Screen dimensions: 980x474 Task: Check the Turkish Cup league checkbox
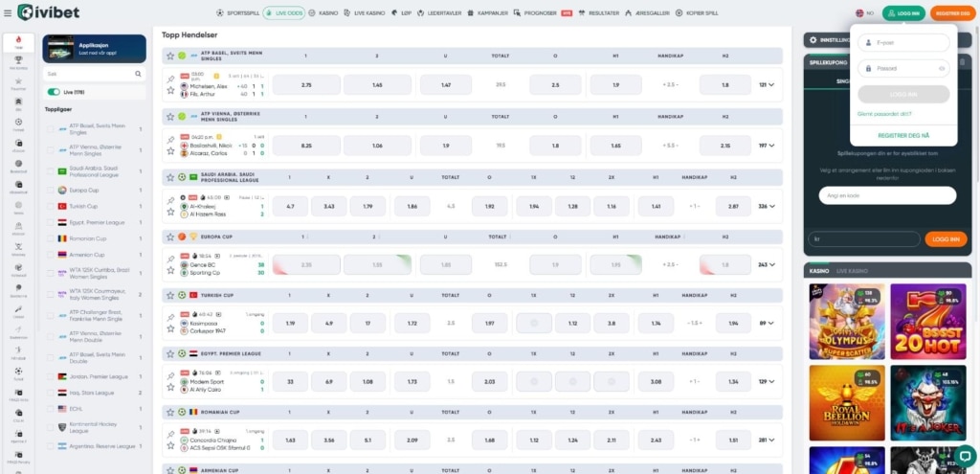pos(50,207)
